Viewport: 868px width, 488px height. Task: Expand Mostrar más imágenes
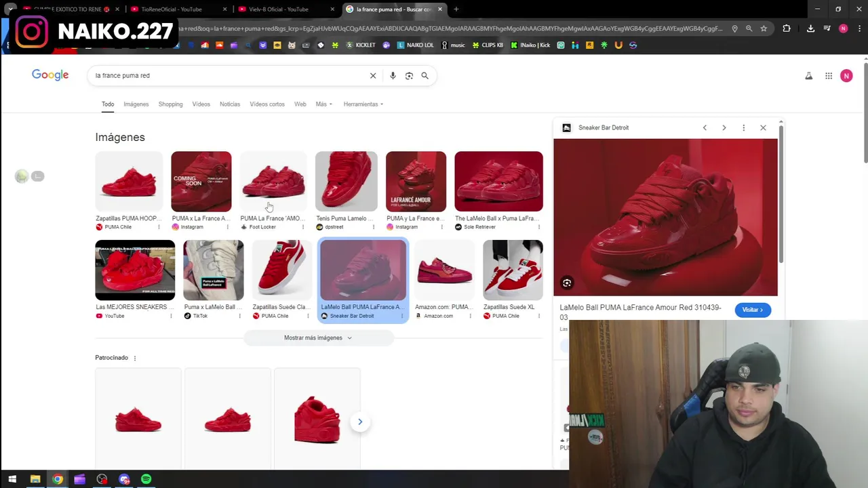click(318, 338)
